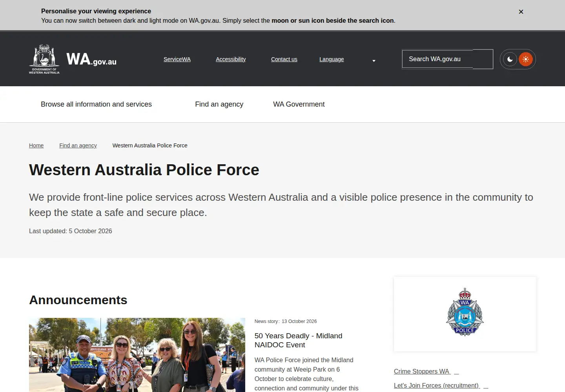Click the 'Western Australia Police Force' breadcrumb text

coord(150,145)
